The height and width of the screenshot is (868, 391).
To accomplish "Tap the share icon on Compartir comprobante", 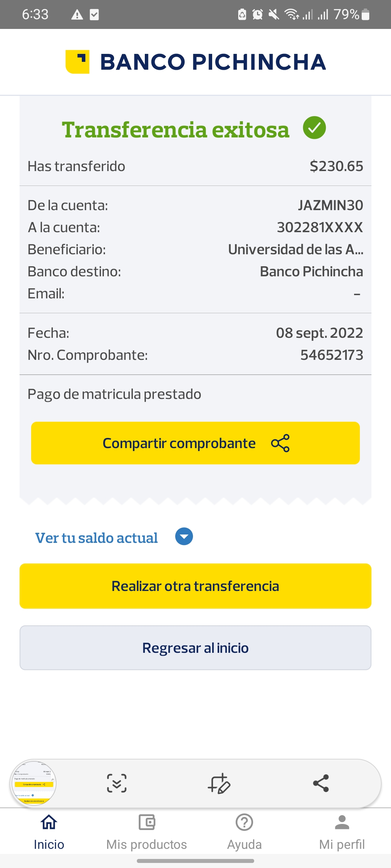I will pyautogui.click(x=280, y=443).
